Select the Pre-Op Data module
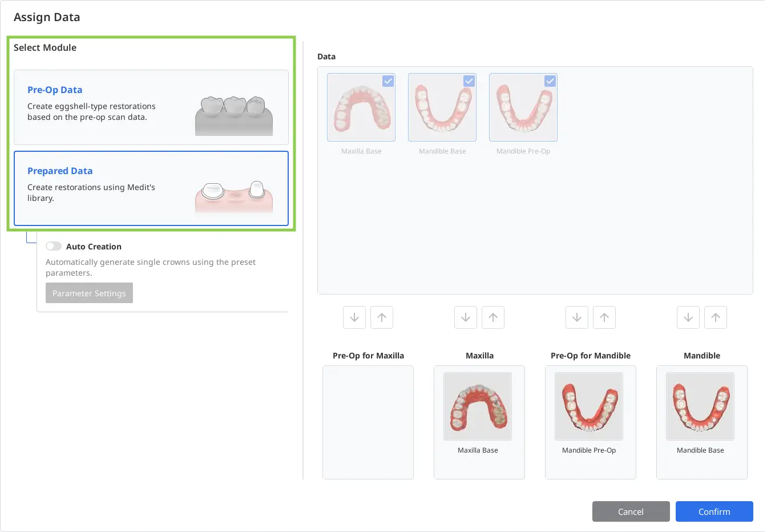 click(x=151, y=107)
